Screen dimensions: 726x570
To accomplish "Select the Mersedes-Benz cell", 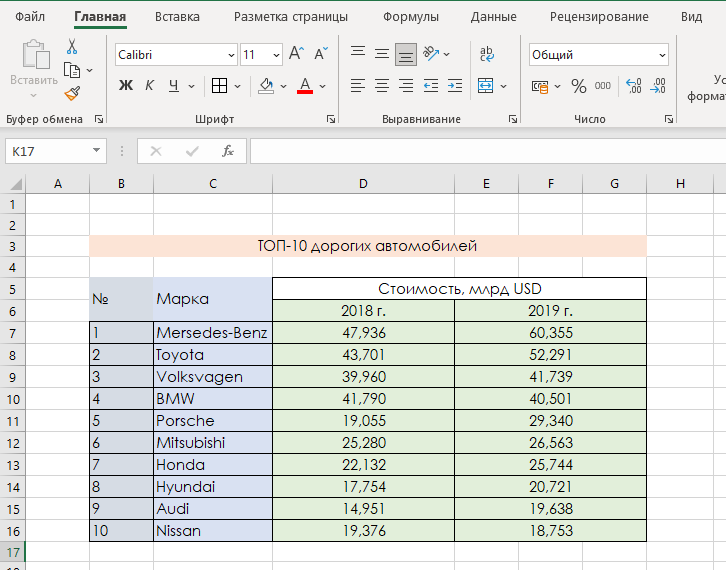I will point(213,333).
